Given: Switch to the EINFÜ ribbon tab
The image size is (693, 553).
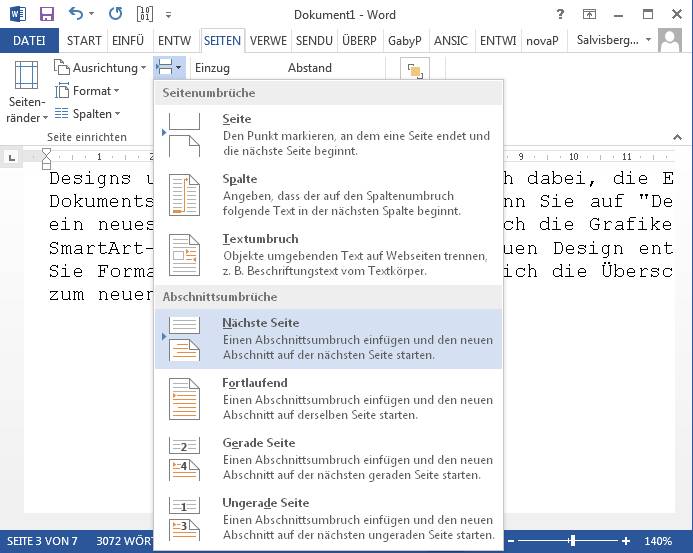Looking at the screenshot, I should point(128,41).
